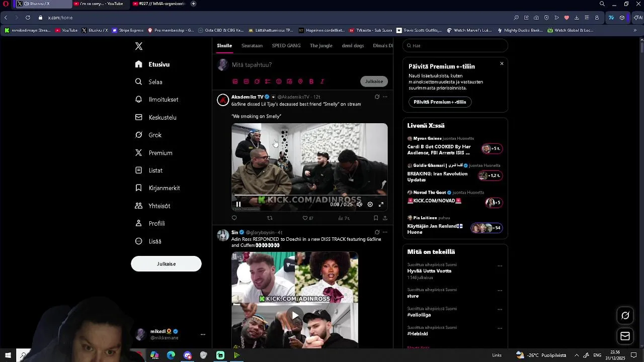
Task: Add location tag in composer
Action: click(300, 81)
